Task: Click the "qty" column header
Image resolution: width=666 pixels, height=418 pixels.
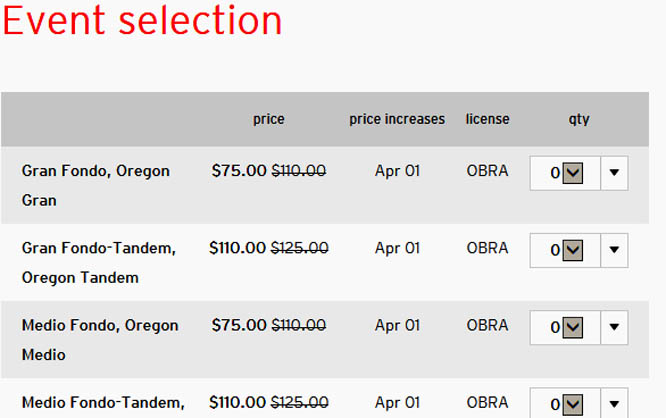Action: coord(579,119)
